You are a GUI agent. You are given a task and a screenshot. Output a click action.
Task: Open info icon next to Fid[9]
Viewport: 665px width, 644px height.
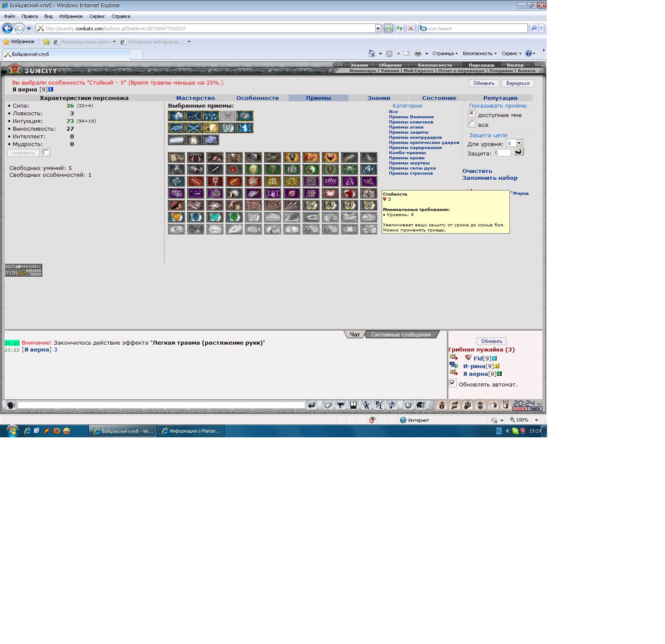494,358
